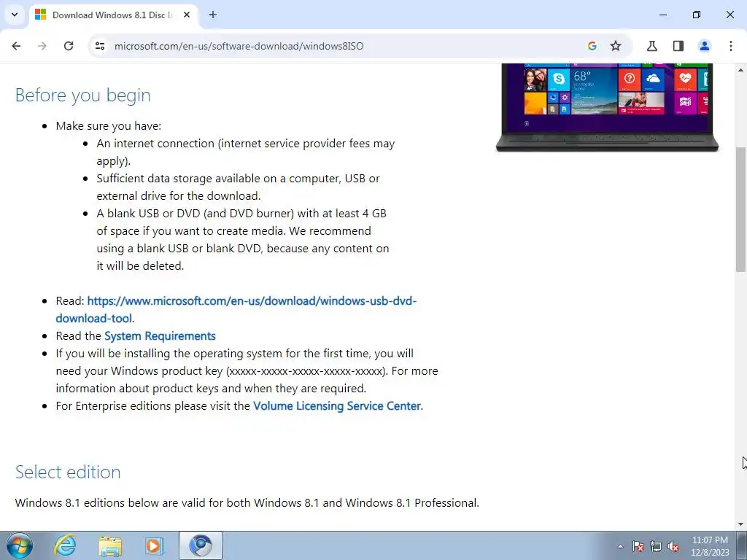Close the Download Windows 8.1 tab
Image resolution: width=747 pixels, height=560 pixels.
187,15
